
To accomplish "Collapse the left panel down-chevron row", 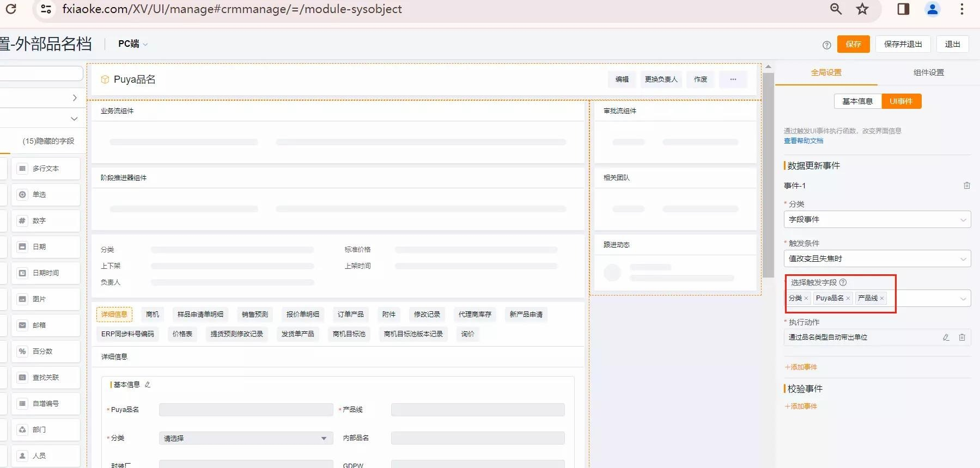I will click(x=75, y=119).
